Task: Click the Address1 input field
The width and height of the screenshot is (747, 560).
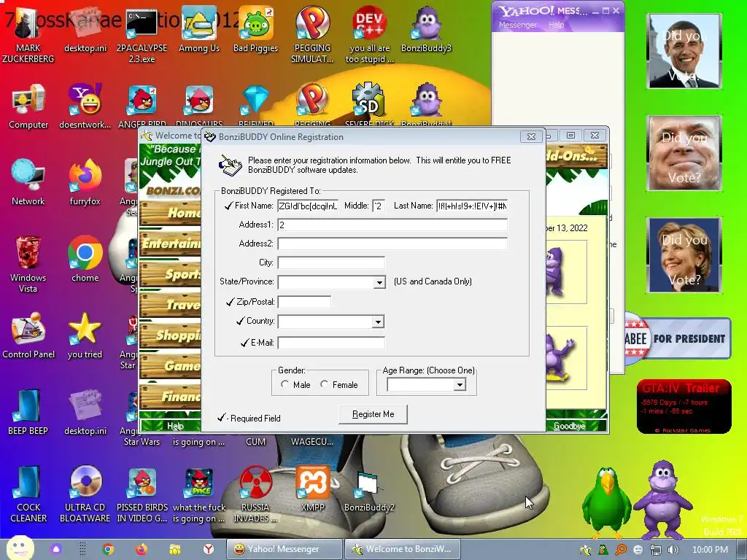Action: click(392, 225)
